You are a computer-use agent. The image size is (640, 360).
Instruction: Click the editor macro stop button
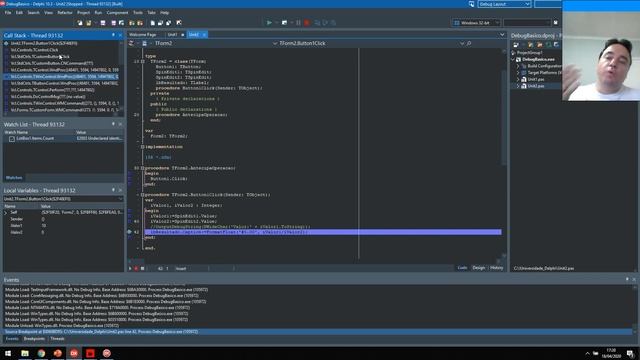point(142,269)
